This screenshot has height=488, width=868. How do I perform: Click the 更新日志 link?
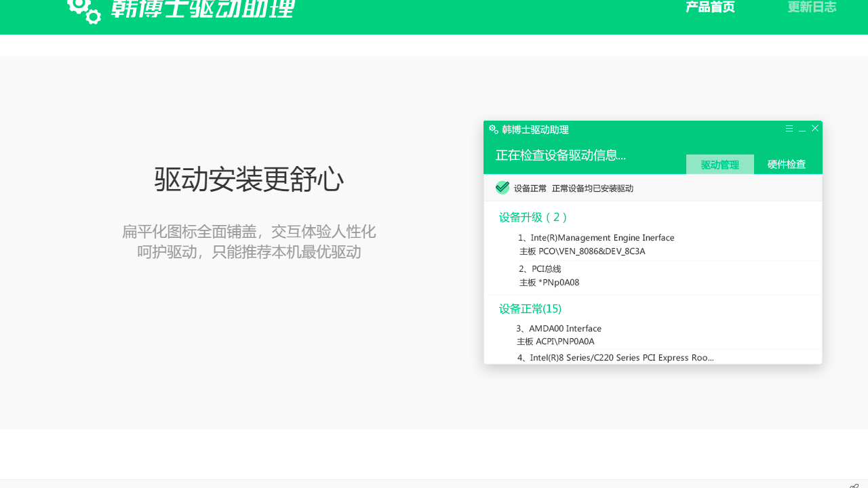pyautogui.click(x=812, y=7)
